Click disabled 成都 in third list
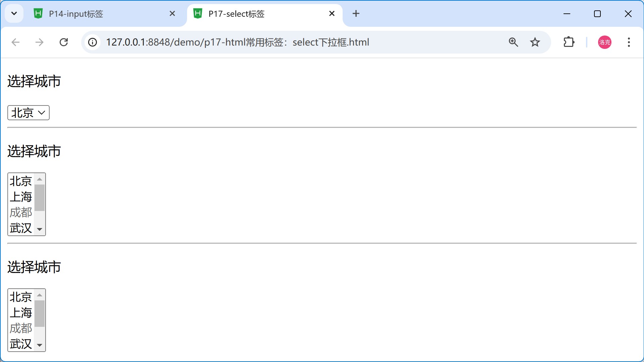 (21, 328)
